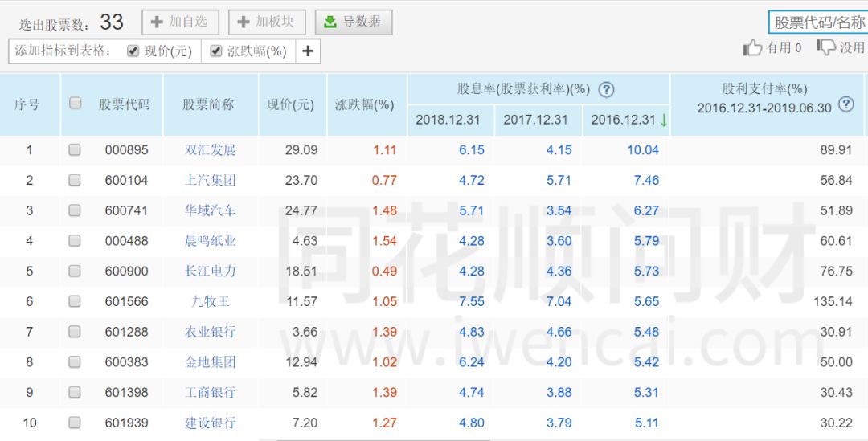Click 九牧王's 2018 dividend yield 7.55

pyautogui.click(x=472, y=301)
